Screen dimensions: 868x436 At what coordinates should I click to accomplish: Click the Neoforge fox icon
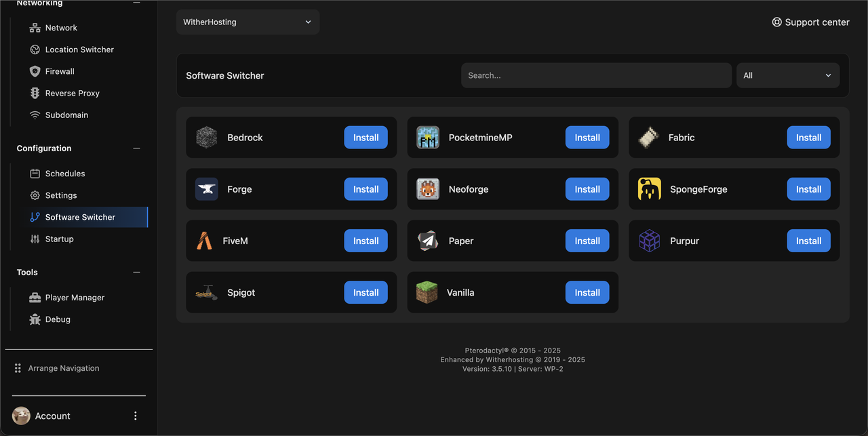(x=427, y=189)
